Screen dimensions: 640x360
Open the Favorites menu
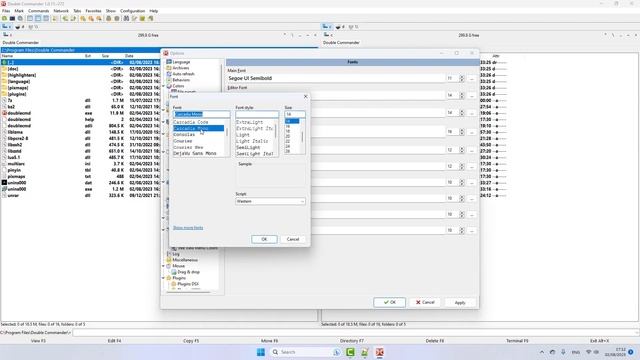[93, 11]
